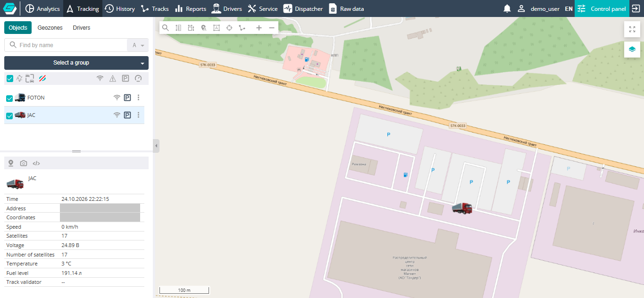Click the vehicle focus frame icon
644x298 pixels.
30,79
